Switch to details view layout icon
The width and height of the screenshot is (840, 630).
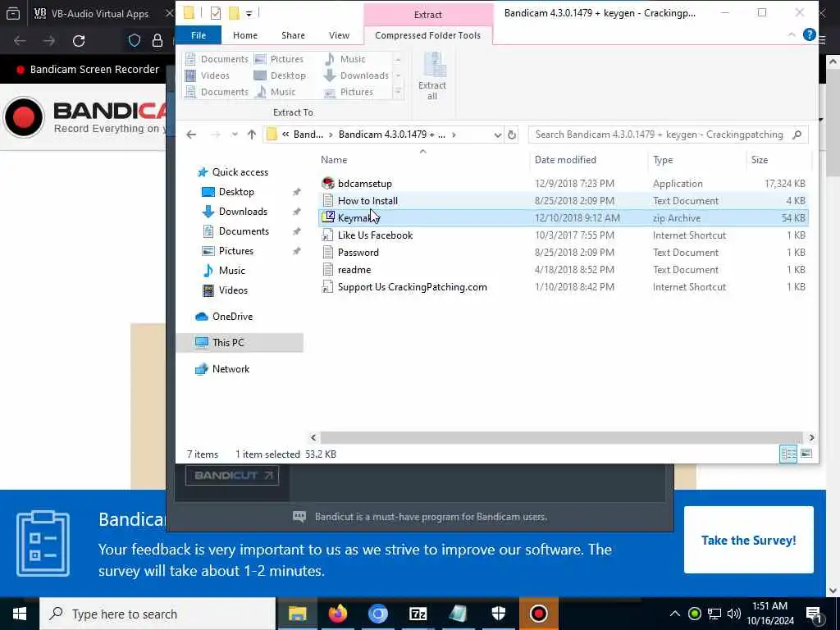(788, 454)
